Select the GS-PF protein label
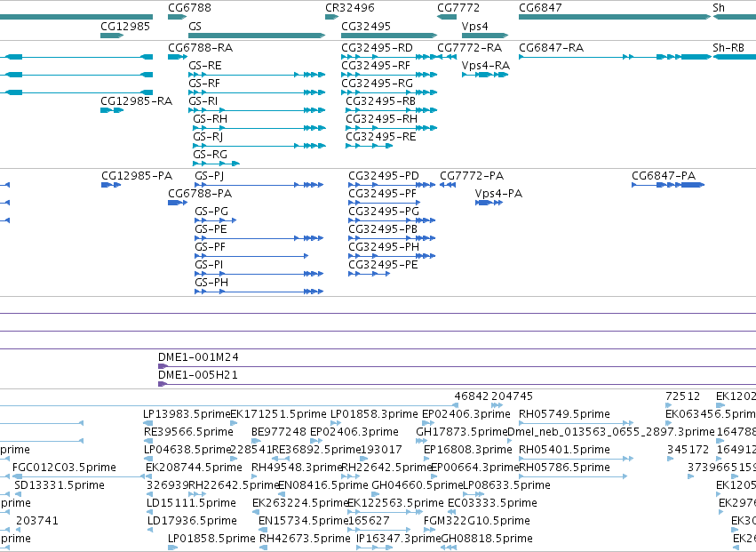The image size is (756, 552). click(x=211, y=247)
